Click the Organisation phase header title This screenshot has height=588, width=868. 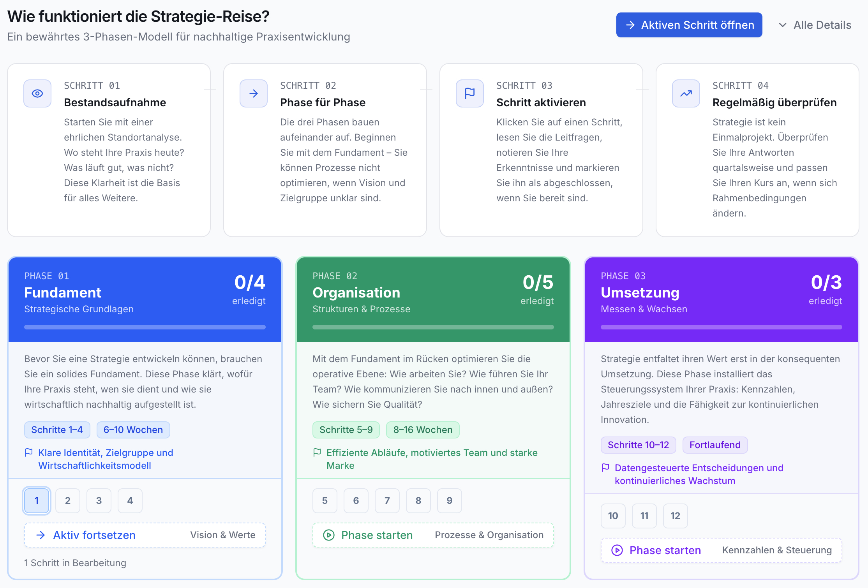(356, 292)
